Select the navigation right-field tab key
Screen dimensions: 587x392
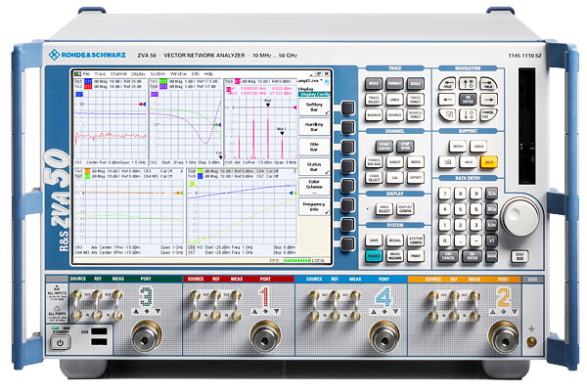pos(488,83)
